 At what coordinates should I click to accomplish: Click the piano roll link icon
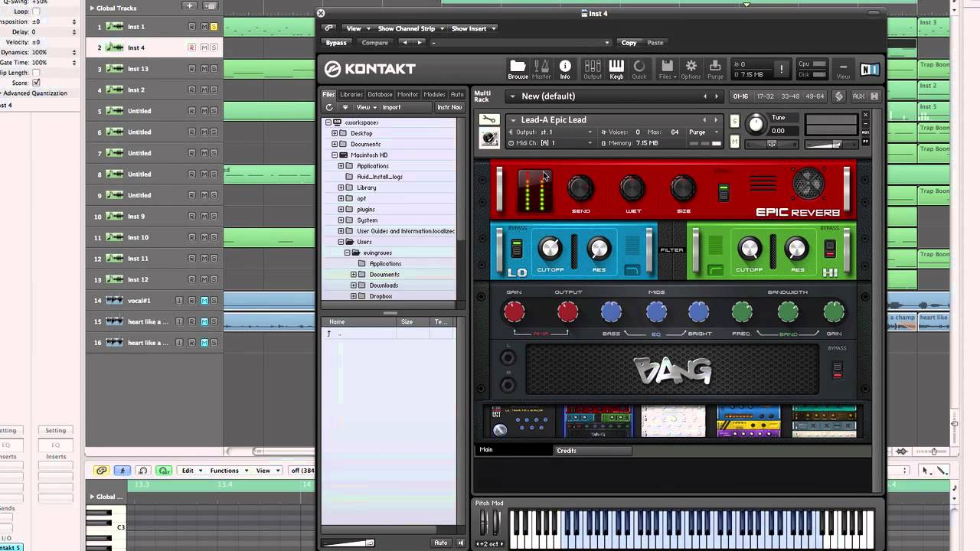[101, 471]
